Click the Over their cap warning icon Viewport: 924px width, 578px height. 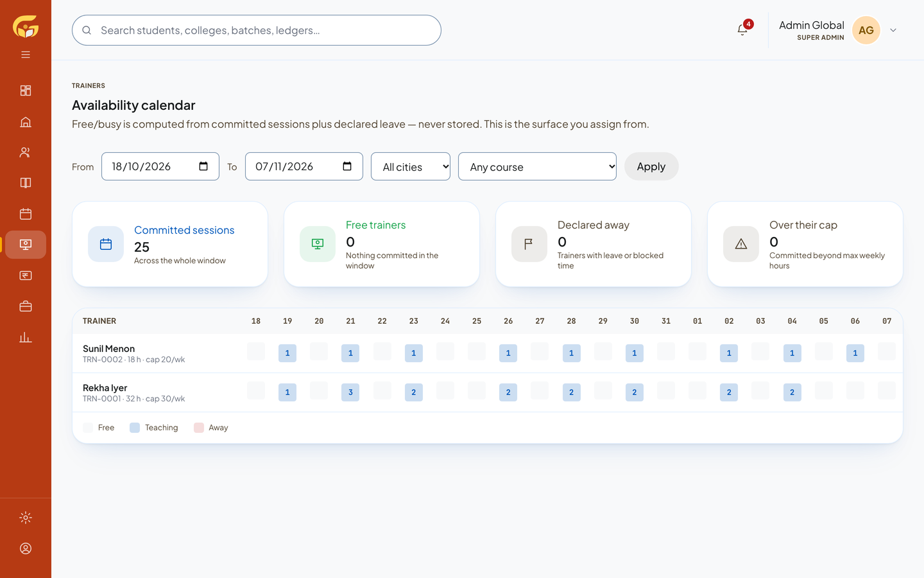pyautogui.click(x=741, y=244)
